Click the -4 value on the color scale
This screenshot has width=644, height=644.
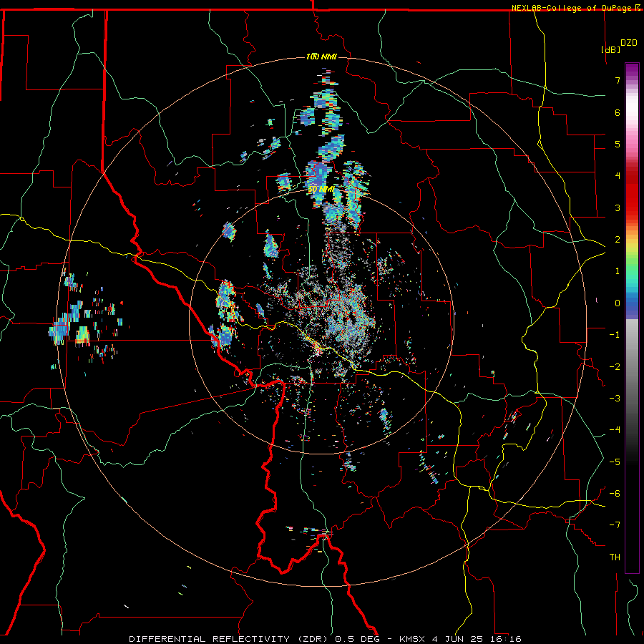click(615, 430)
